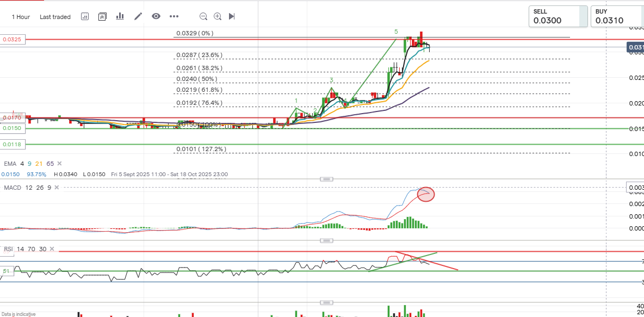Image resolution: width=644 pixels, height=317 pixels.
Task: Click the SELL 0.0300 button
Action: click(558, 16)
